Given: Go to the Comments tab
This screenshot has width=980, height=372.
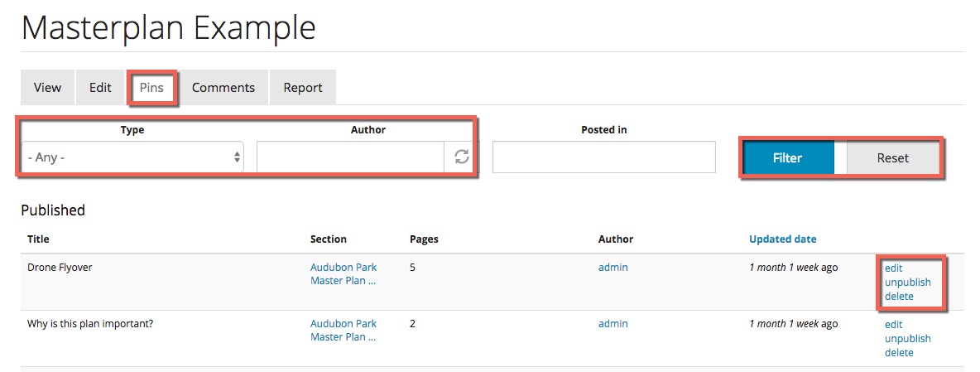Looking at the screenshot, I should (x=223, y=88).
